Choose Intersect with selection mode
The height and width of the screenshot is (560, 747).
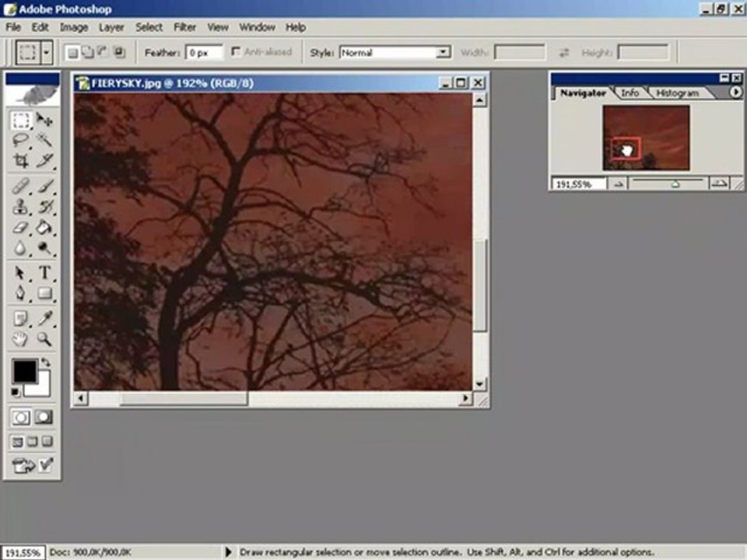(118, 52)
